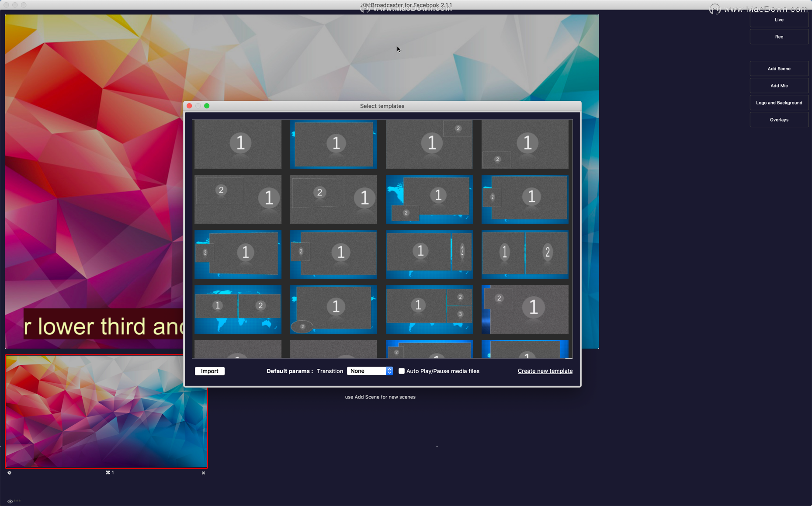This screenshot has width=812, height=506.
Task: Select world map template with 1 and 2
Action: [x=238, y=309]
